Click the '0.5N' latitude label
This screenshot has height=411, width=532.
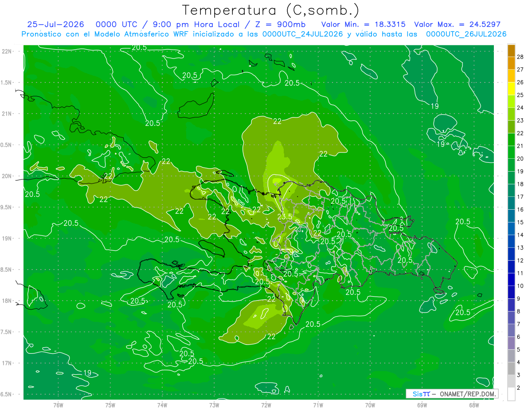point(7,145)
